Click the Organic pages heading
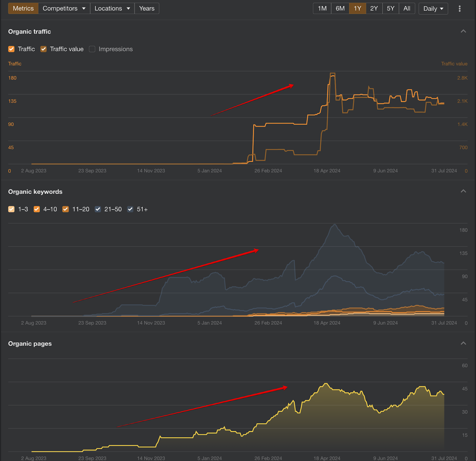 [30, 344]
